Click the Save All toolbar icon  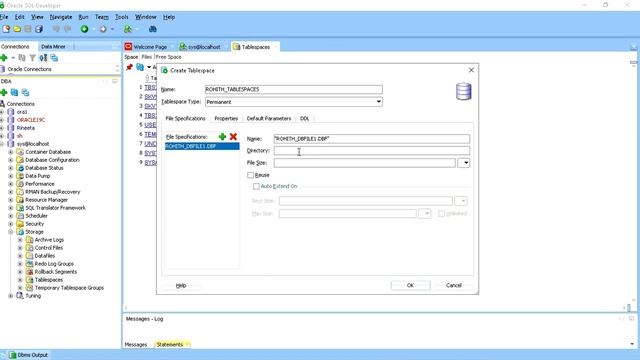click(x=39, y=29)
